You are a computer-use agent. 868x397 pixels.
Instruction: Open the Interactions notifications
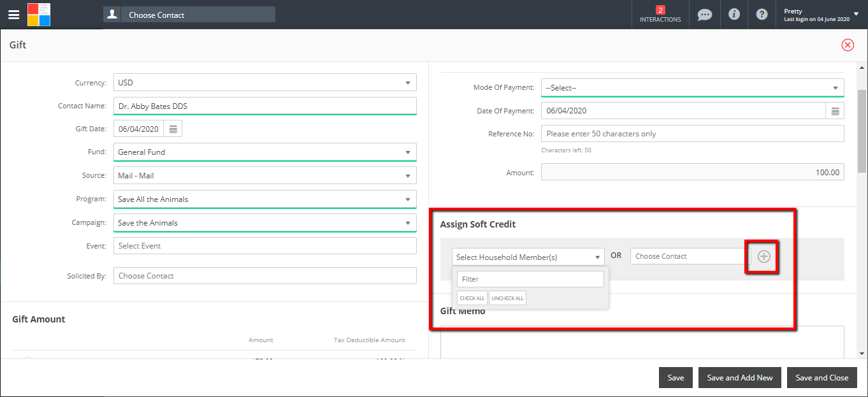pos(660,14)
